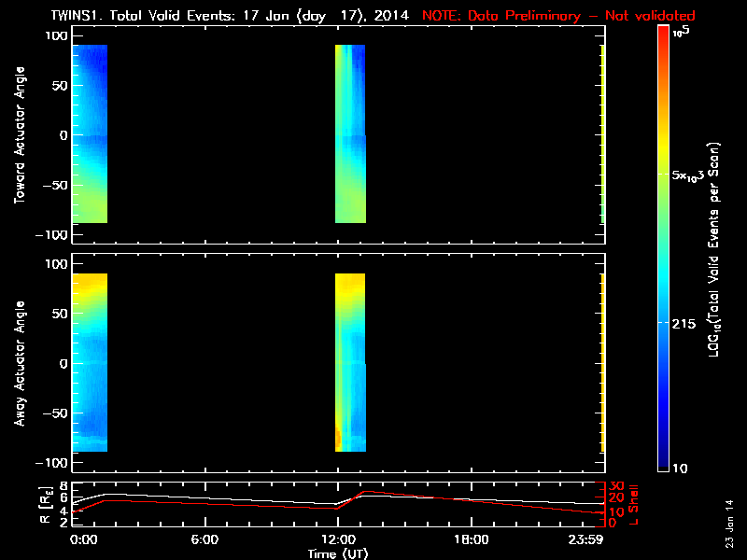The height and width of the screenshot is (560, 747).
Task: Click the "Time (UT)" x-axis label
Action: (339, 553)
